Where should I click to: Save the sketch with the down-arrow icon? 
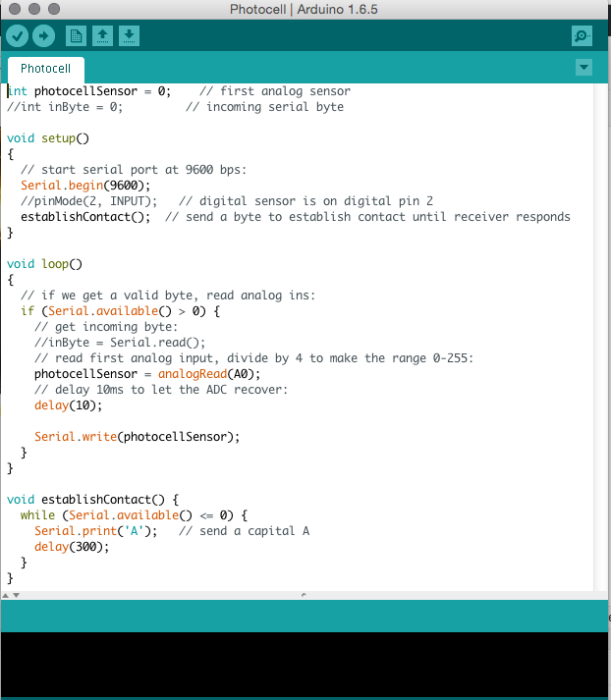pos(129,35)
